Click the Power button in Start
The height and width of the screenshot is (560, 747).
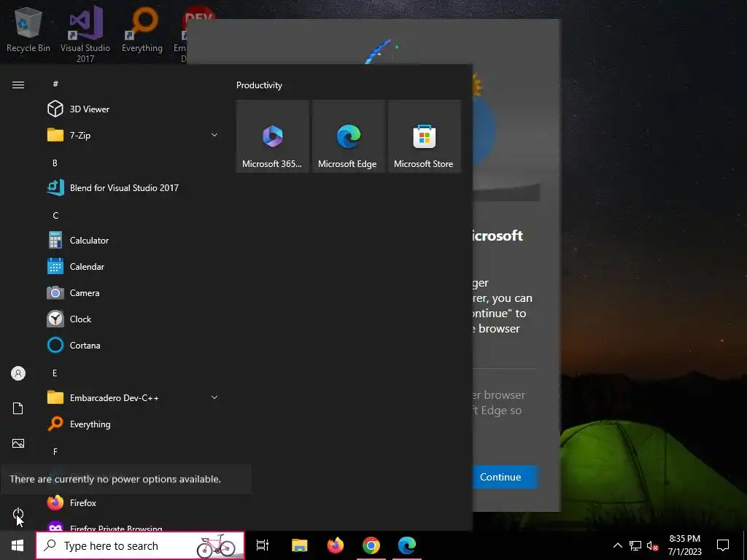[x=18, y=513]
